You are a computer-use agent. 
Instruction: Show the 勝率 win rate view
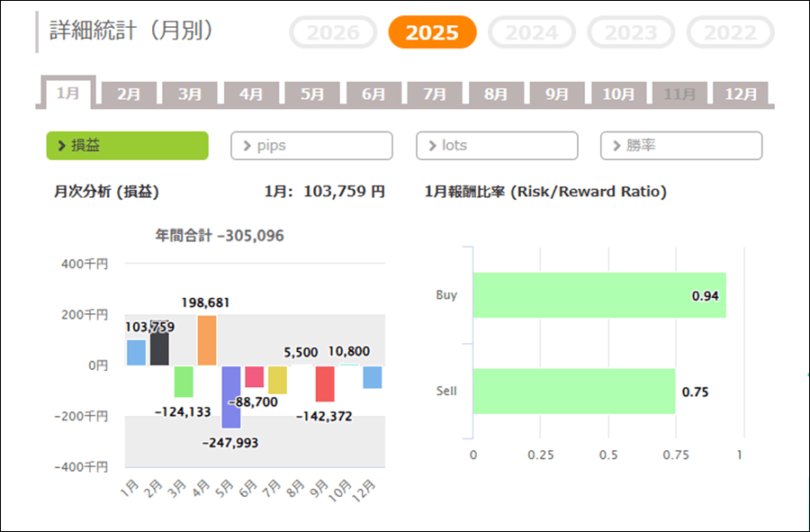[681, 146]
